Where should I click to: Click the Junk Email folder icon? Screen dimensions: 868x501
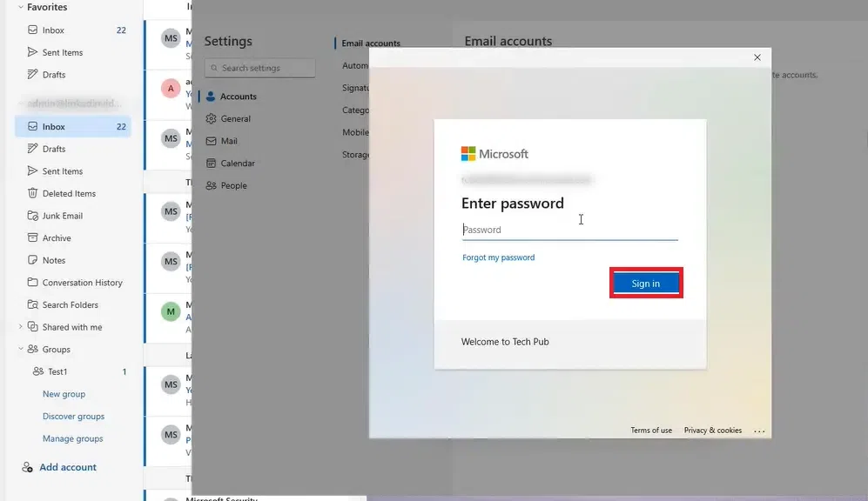pos(33,215)
